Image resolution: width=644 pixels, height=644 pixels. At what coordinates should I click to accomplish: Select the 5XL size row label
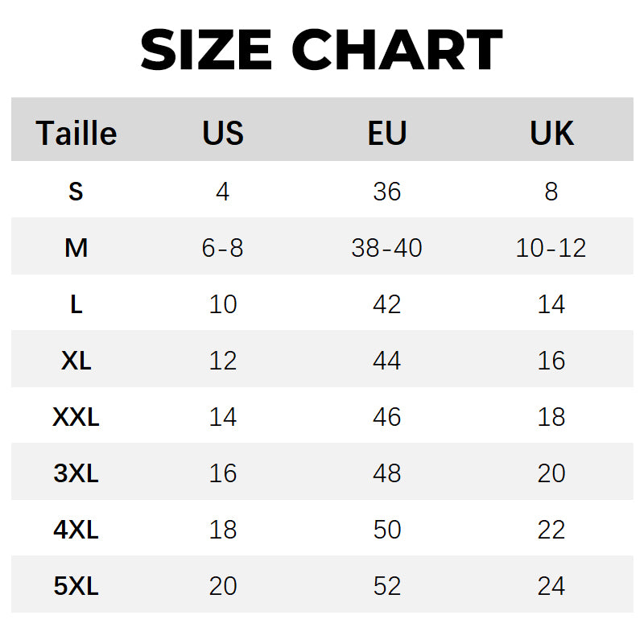[x=76, y=586]
